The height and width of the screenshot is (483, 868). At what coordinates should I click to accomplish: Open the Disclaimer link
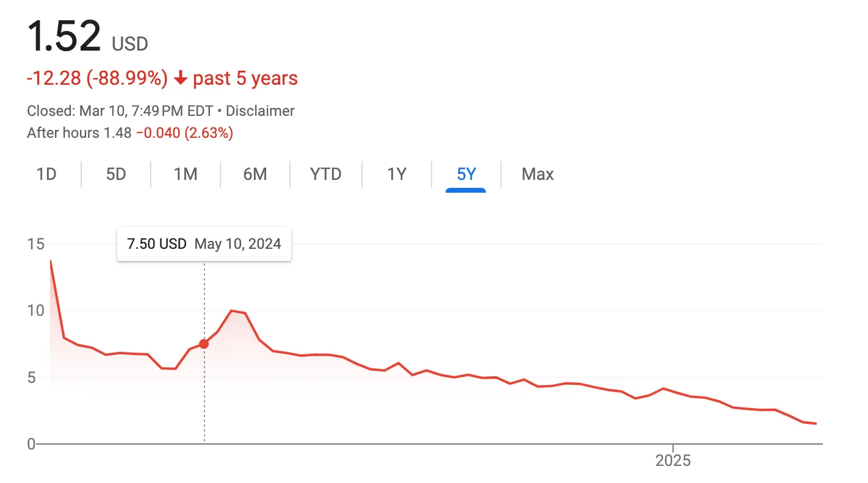coord(261,111)
